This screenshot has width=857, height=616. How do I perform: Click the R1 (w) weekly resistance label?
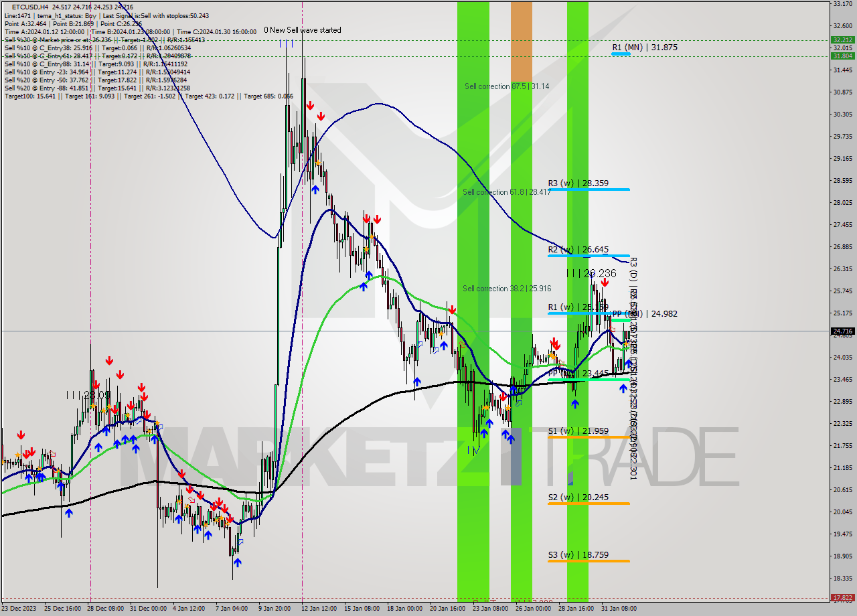pos(578,307)
